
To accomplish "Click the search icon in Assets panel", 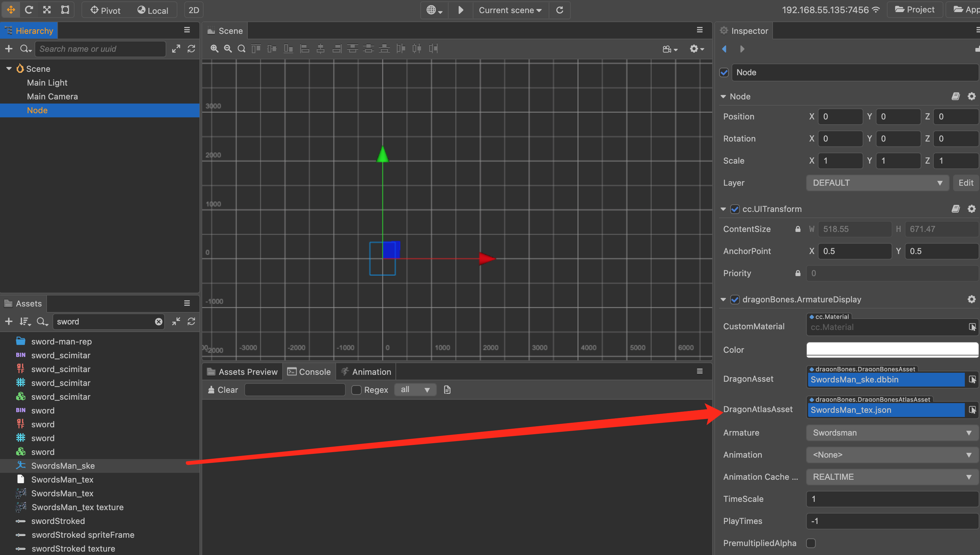I will 42,321.
